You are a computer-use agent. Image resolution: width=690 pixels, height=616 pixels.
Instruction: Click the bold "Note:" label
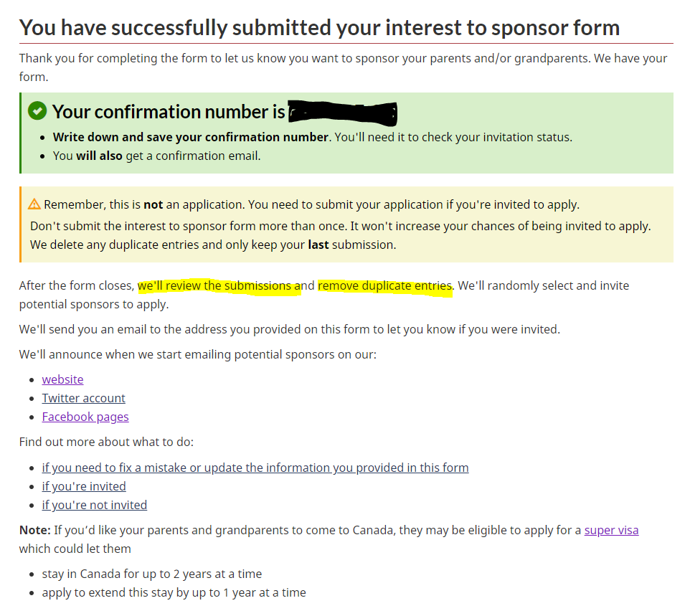35,530
